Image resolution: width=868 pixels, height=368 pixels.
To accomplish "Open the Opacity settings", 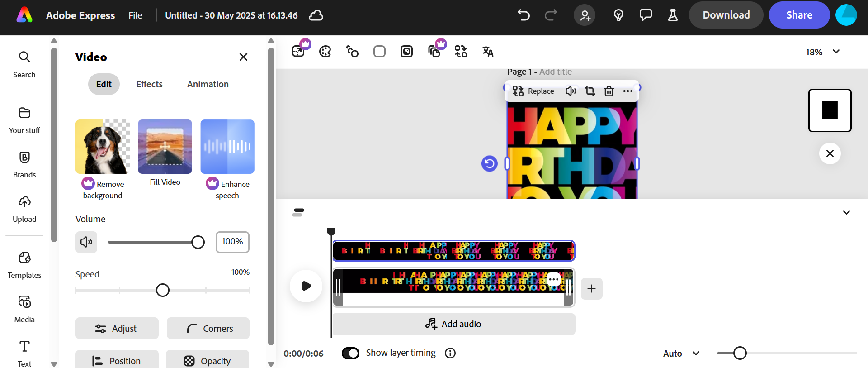I will (208, 360).
